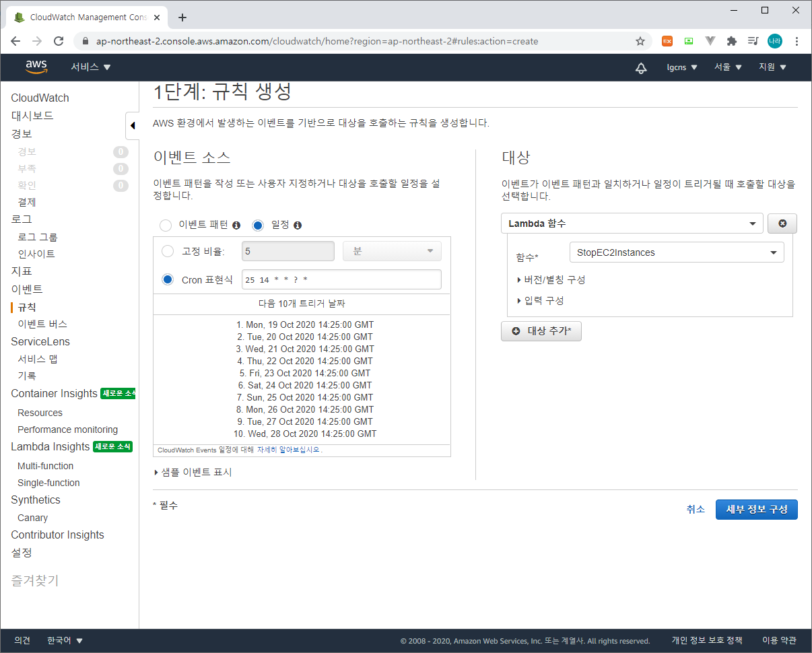The image size is (812, 653).
Task: Open 인사이트 under 로그
Action: click(36, 254)
